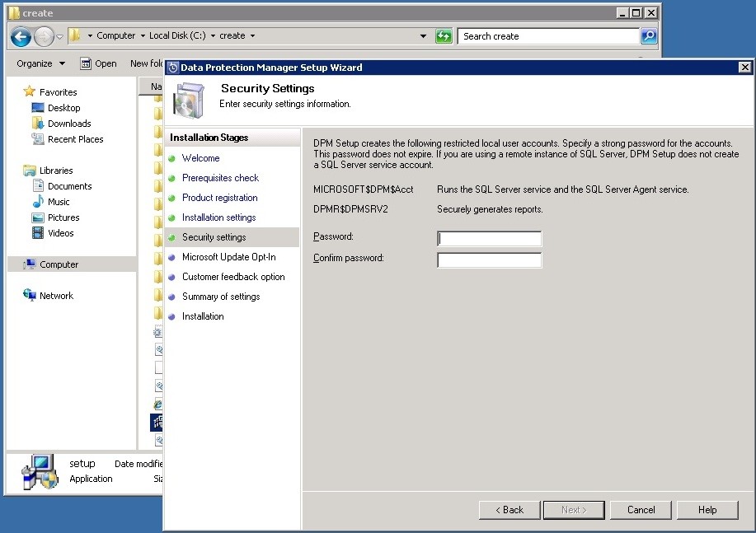Screen dimensions: 756x533
Task: Open Downloads in the navigation pane
Action: (69, 124)
